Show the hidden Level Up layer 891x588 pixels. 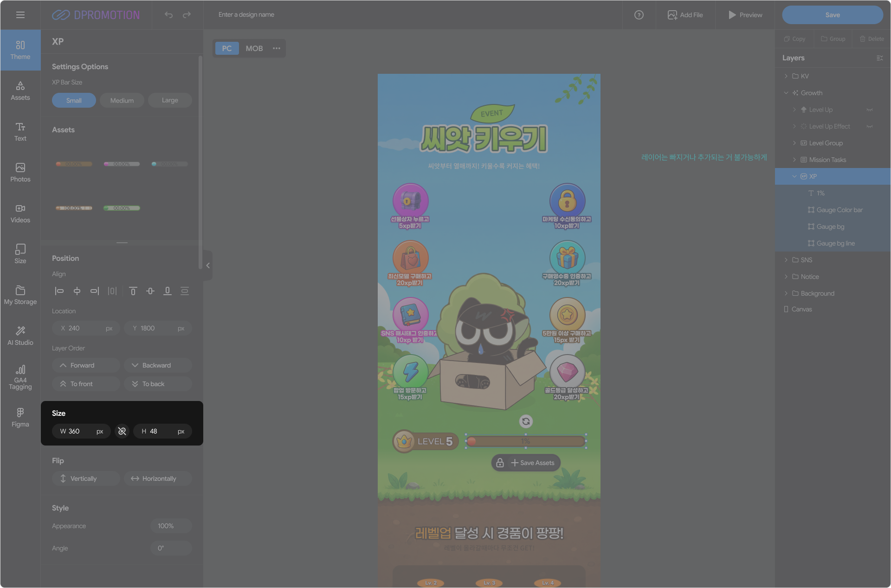coord(870,110)
